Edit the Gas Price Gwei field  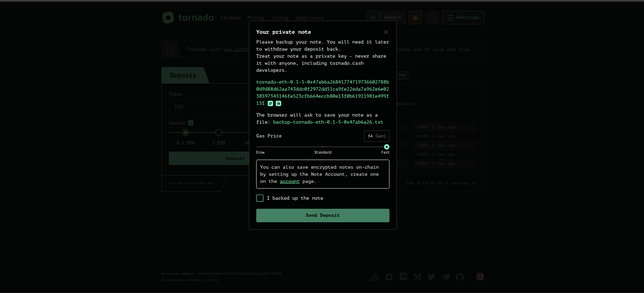click(377, 136)
